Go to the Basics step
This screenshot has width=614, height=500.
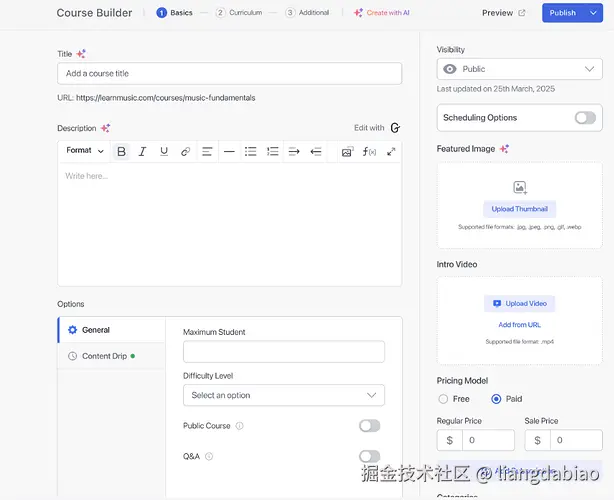click(174, 13)
